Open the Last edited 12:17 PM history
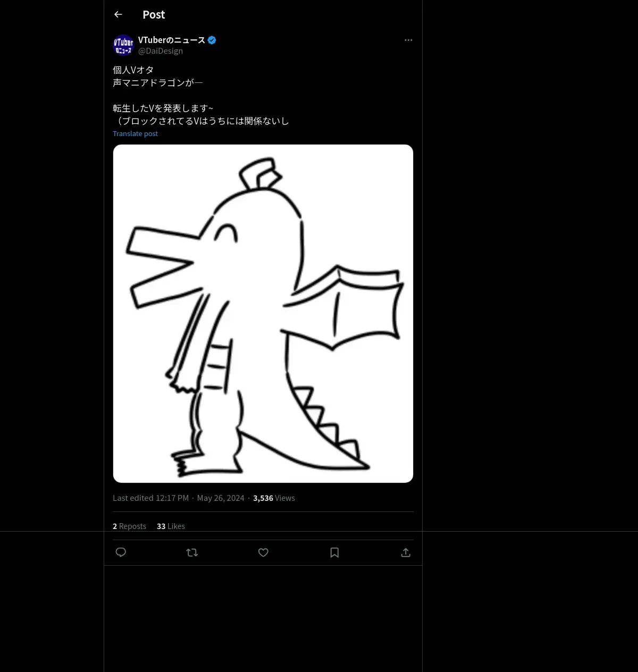The image size is (638, 672). [150, 498]
